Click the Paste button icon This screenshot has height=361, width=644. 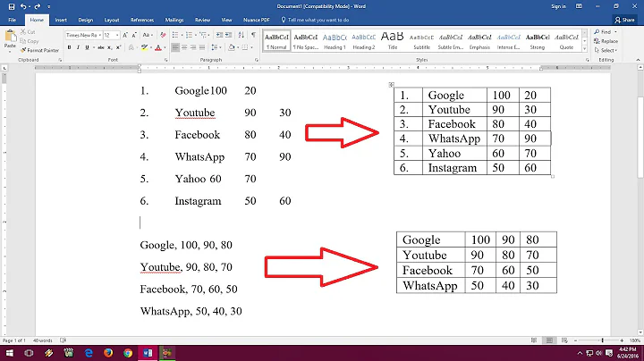(x=10, y=37)
